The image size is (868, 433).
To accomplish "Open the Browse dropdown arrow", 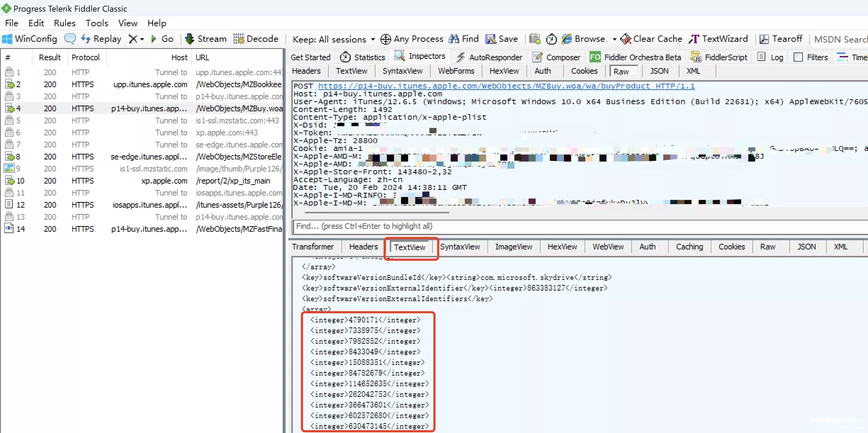I will [615, 39].
